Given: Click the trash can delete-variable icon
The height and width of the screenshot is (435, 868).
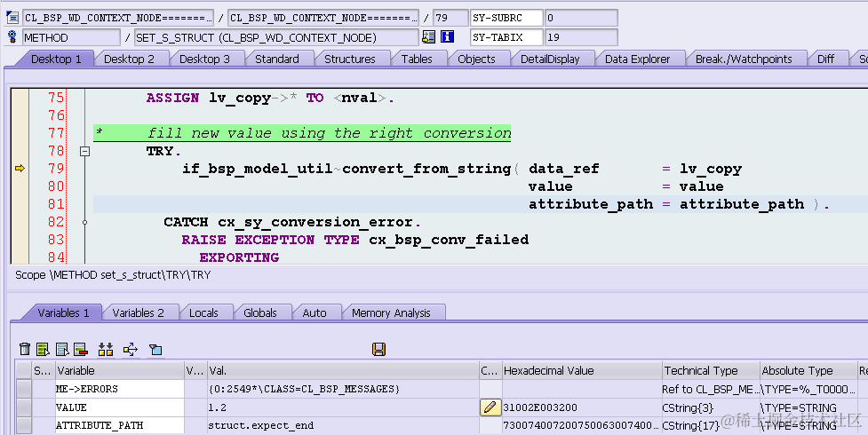Looking at the screenshot, I should pos(25,349).
